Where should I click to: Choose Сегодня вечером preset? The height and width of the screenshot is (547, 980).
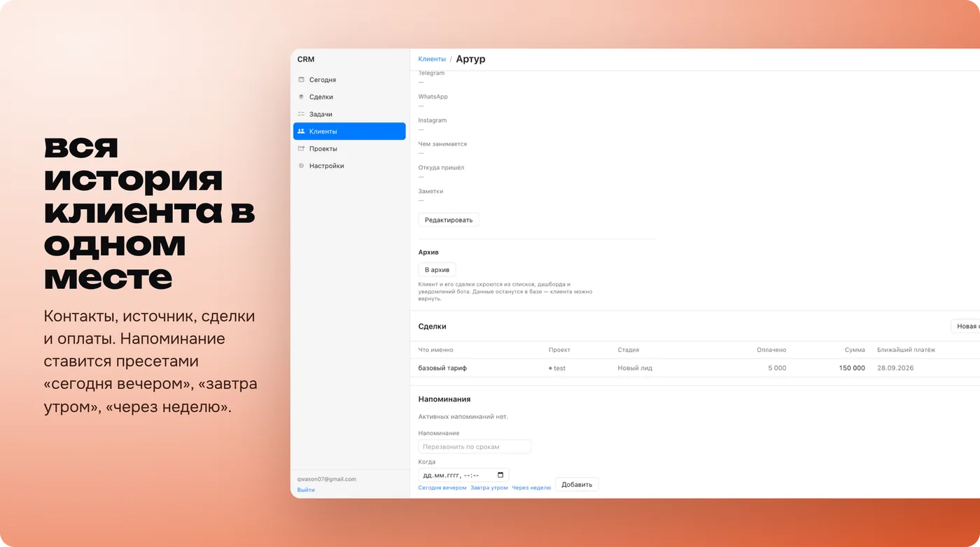click(x=442, y=488)
